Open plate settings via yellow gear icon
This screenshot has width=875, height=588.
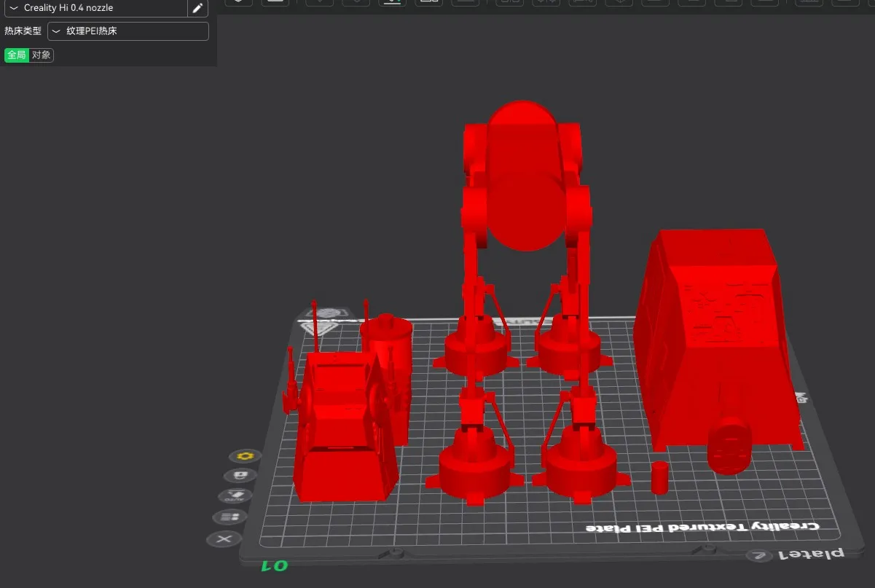(246, 456)
